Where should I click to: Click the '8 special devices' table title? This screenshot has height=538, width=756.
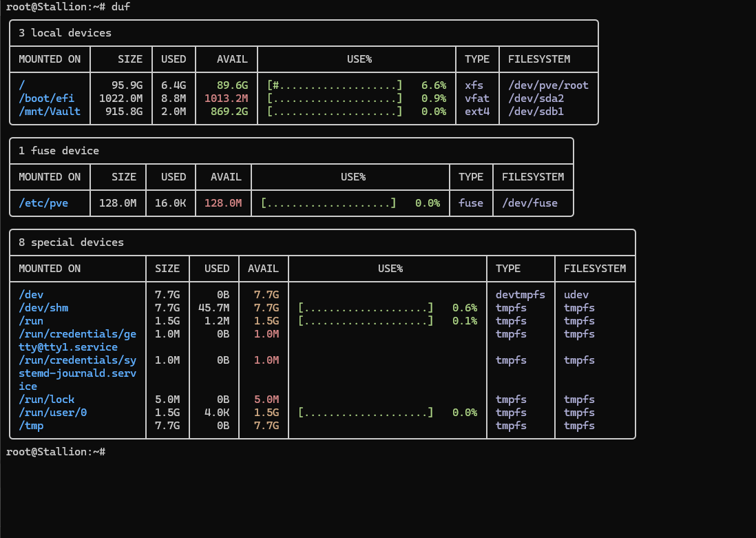(x=71, y=242)
